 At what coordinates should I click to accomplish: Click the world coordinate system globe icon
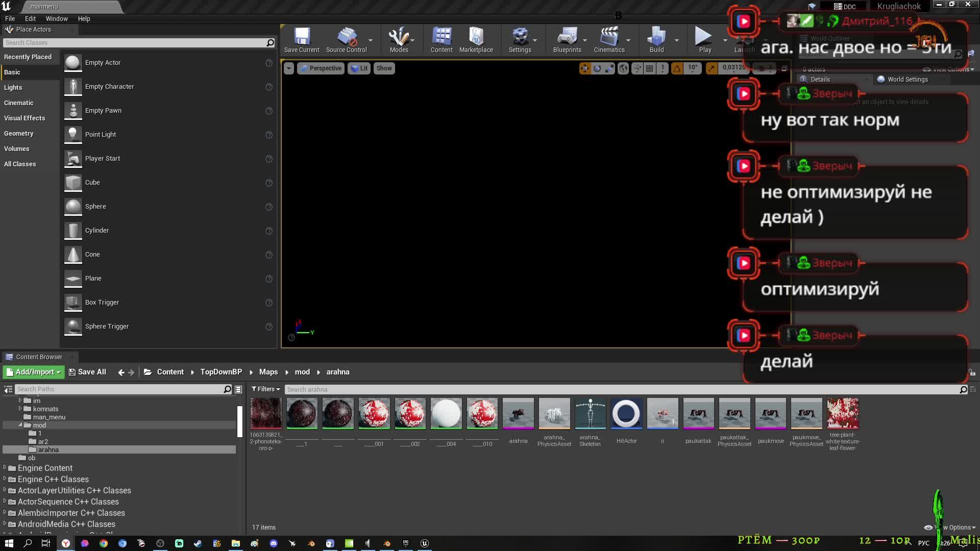(x=623, y=68)
